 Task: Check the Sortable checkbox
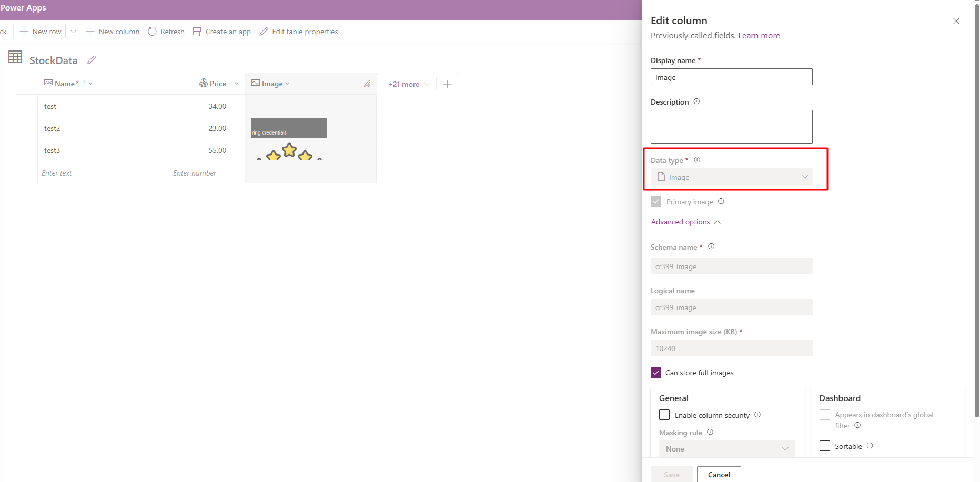[x=825, y=446]
